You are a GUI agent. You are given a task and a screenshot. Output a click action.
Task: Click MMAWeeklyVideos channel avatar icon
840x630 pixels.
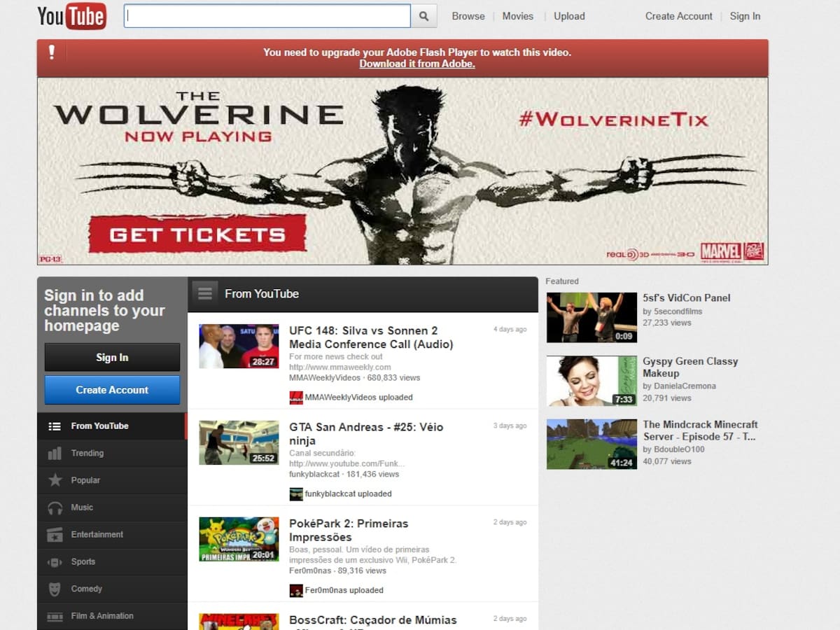click(296, 398)
